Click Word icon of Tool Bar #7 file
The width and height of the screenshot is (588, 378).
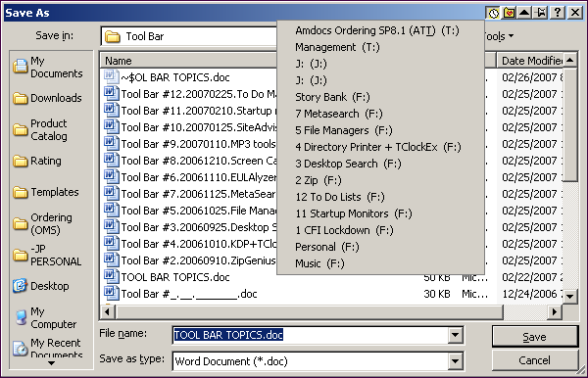[111, 193]
